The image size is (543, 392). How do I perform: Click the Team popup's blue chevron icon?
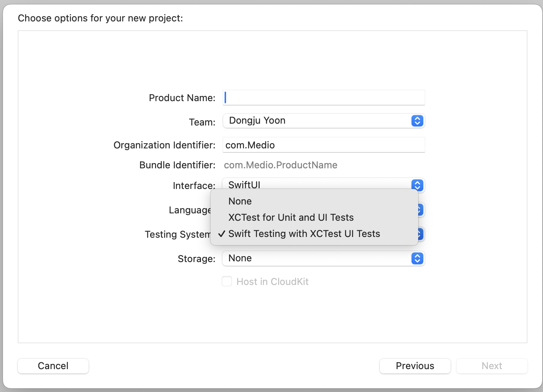click(x=417, y=121)
